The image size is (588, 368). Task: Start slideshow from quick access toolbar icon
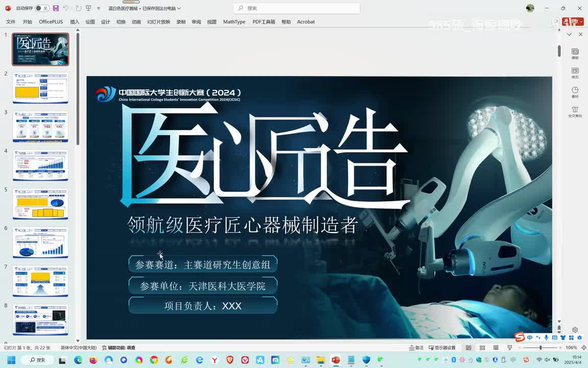(x=88, y=8)
